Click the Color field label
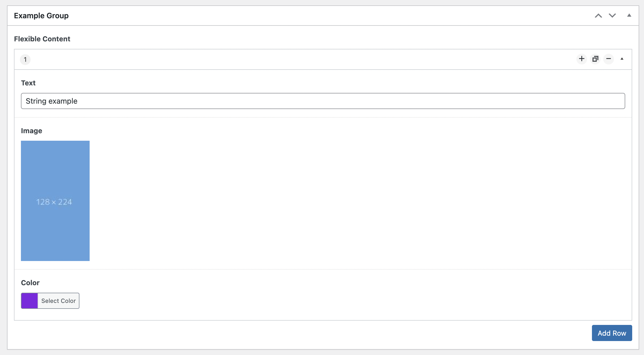The image size is (644, 355). [x=30, y=283]
